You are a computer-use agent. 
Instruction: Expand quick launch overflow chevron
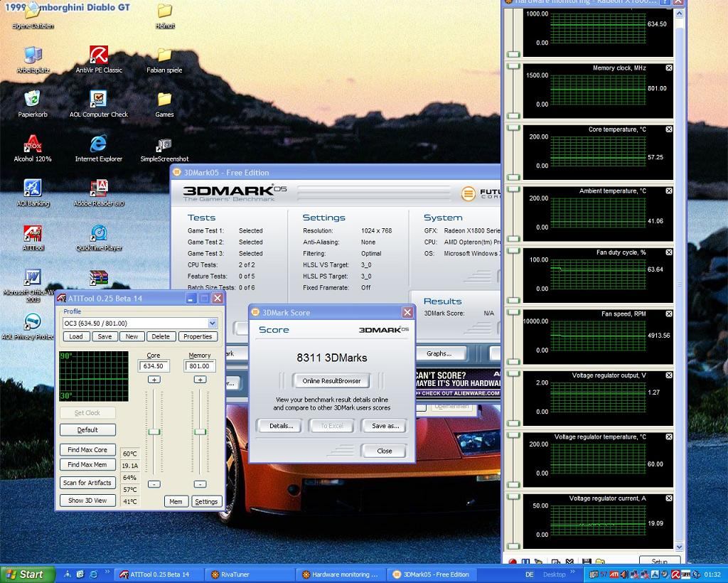coord(108,572)
